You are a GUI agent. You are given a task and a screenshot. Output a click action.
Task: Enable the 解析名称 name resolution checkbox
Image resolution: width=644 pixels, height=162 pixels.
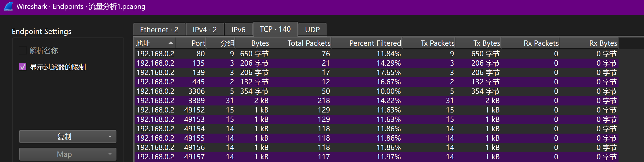(x=23, y=51)
